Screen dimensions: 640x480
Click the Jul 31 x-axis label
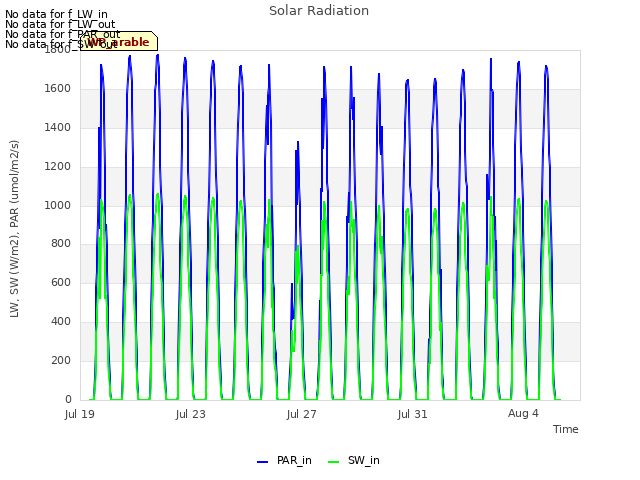[x=412, y=414]
